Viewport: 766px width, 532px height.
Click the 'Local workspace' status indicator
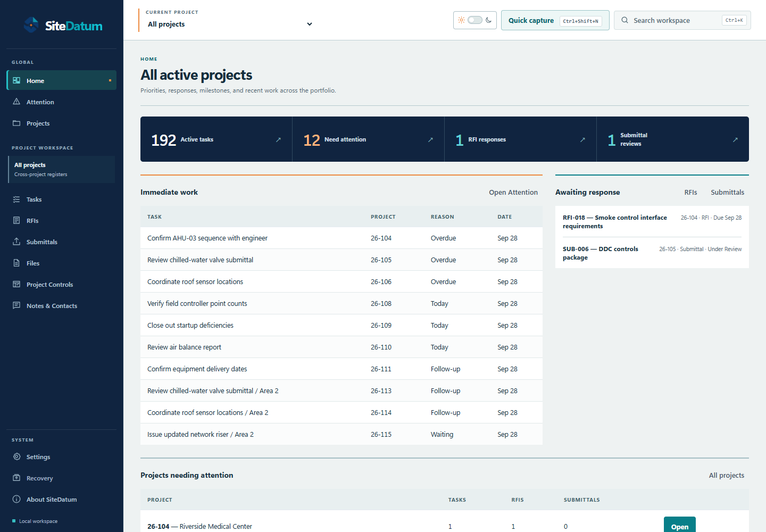pyautogui.click(x=35, y=521)
